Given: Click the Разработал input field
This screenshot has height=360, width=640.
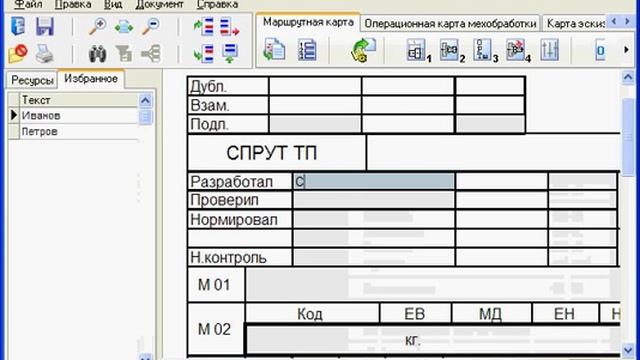Looking at the screenshot, I should 373,181.
